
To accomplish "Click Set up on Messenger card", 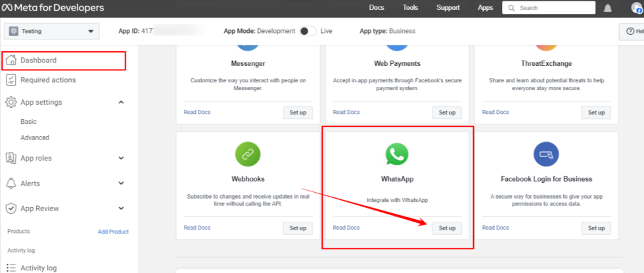I will point(298,112).
